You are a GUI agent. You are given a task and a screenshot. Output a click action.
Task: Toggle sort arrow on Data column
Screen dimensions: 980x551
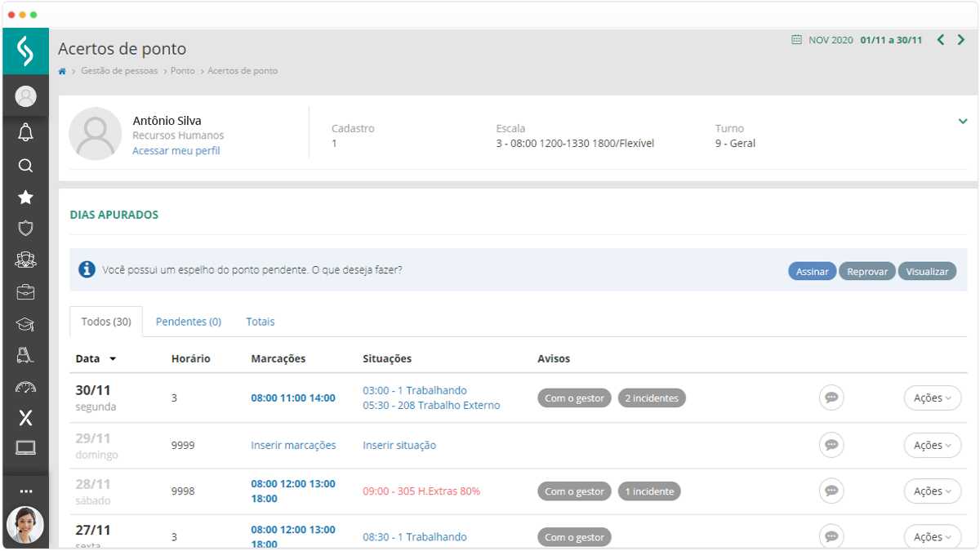tap(113, 359)
